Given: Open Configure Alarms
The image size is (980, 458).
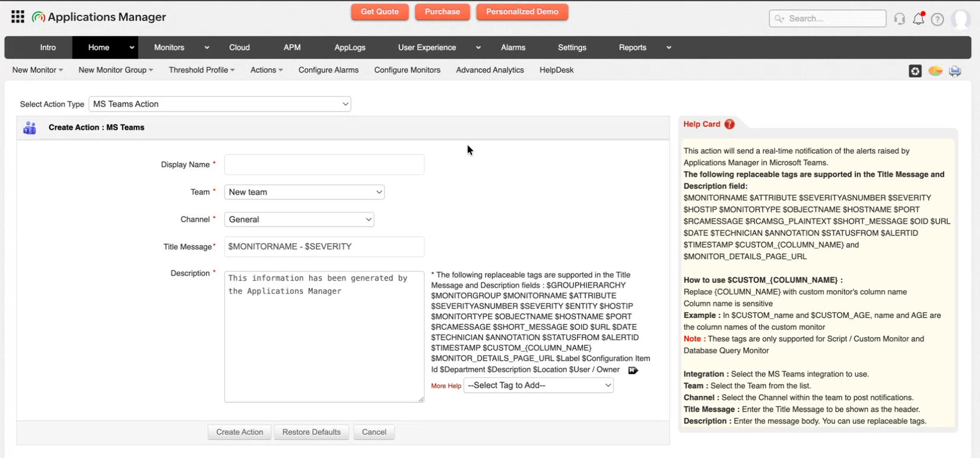Looking at the screenshot, I should pos(329,70).
